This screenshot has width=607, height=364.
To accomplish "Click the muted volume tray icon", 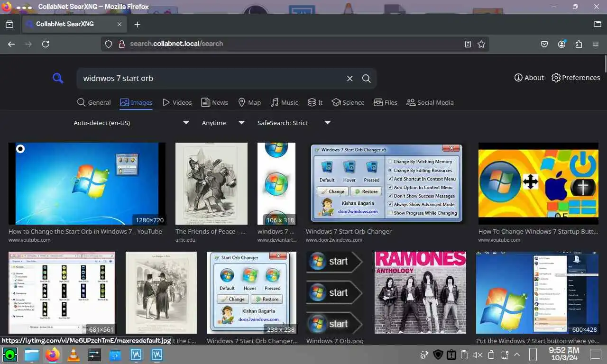I will [478, 355].
